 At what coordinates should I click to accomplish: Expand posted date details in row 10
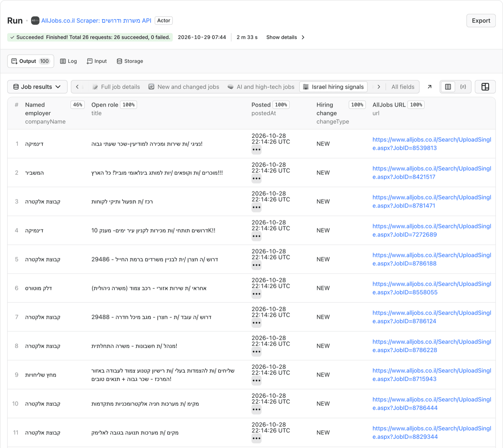pos(257,410)
